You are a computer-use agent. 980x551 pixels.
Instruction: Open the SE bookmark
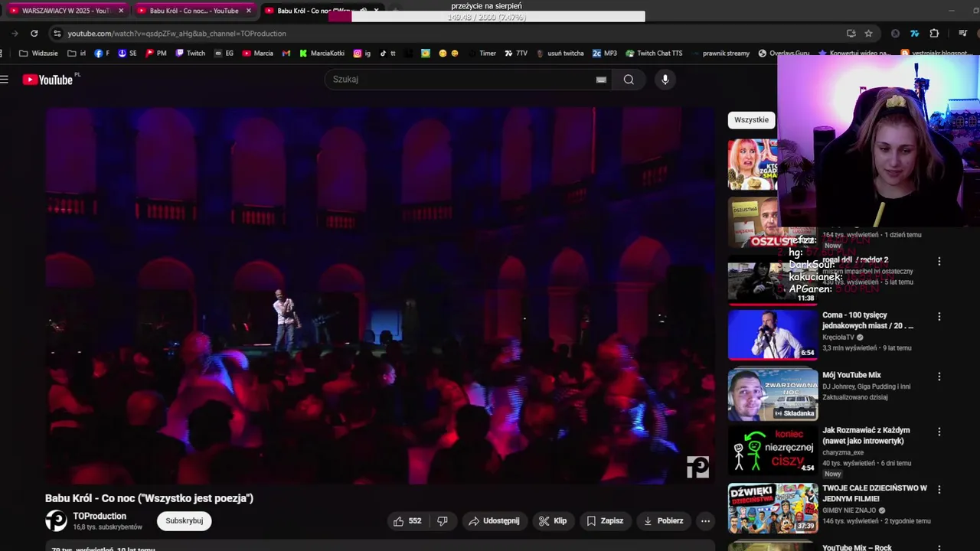click(127, 54)
